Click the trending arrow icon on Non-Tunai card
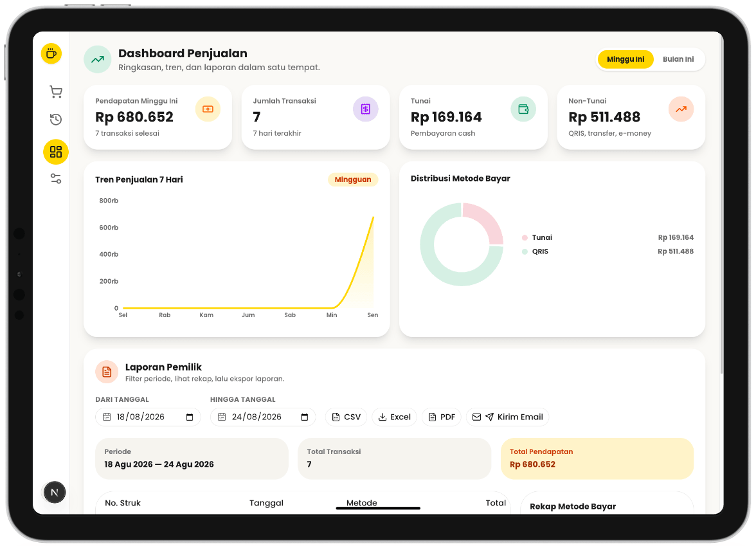Viewport: 756px width, 546px height. tap(681, 109)
